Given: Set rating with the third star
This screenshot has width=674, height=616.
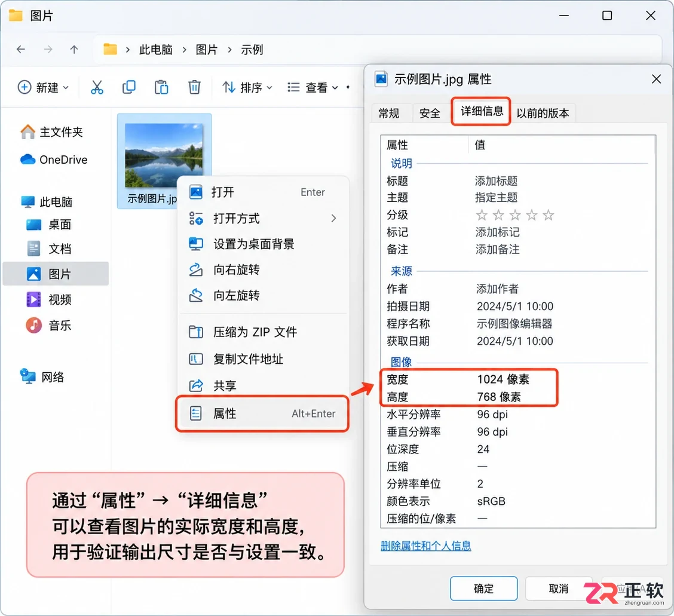Looking at the screenshot, I should [515, 215].
